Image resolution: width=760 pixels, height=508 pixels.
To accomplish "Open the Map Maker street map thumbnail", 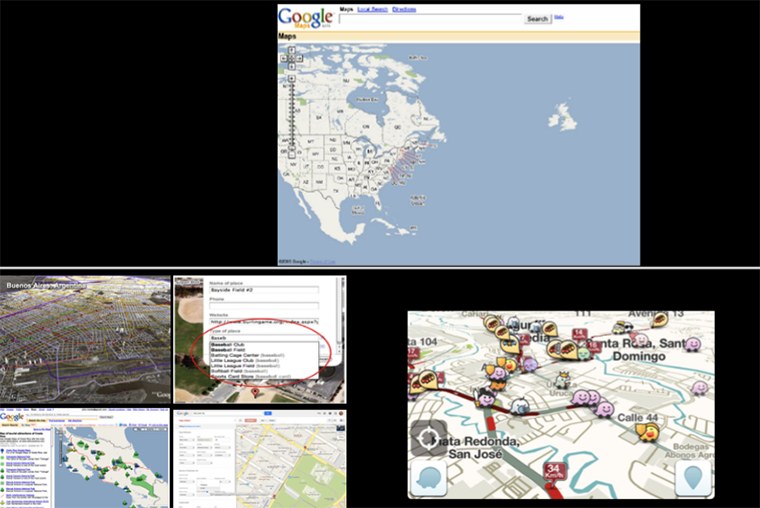I will click(x=260, y=459).
